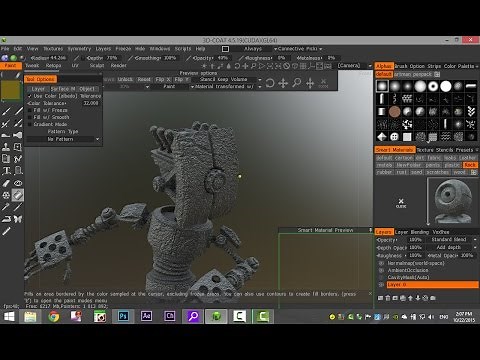
Task: Open After Effects from taskbar
Action: click(x=146, y=316)
